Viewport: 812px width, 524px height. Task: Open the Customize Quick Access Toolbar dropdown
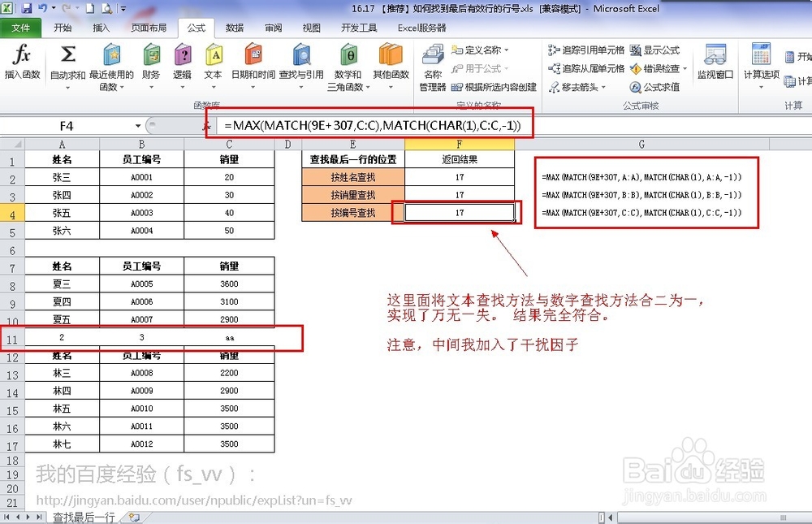point(123,8)
